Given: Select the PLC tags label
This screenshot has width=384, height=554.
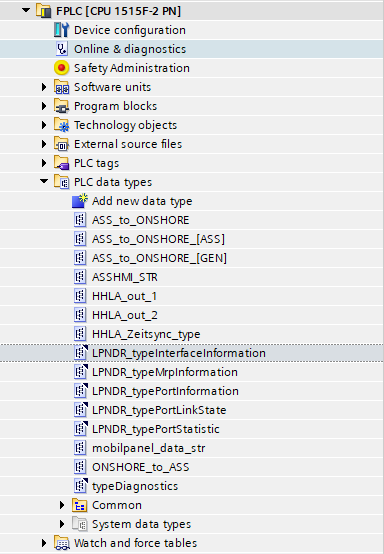Looking at the screenshot, I should tap(96, 163).
